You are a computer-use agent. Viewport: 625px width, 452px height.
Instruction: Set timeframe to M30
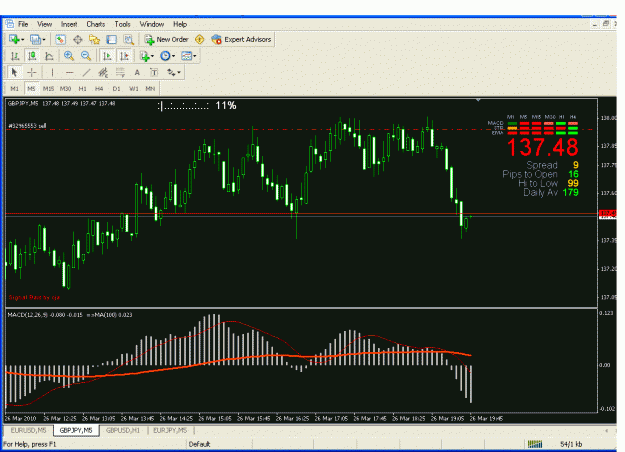65,88
